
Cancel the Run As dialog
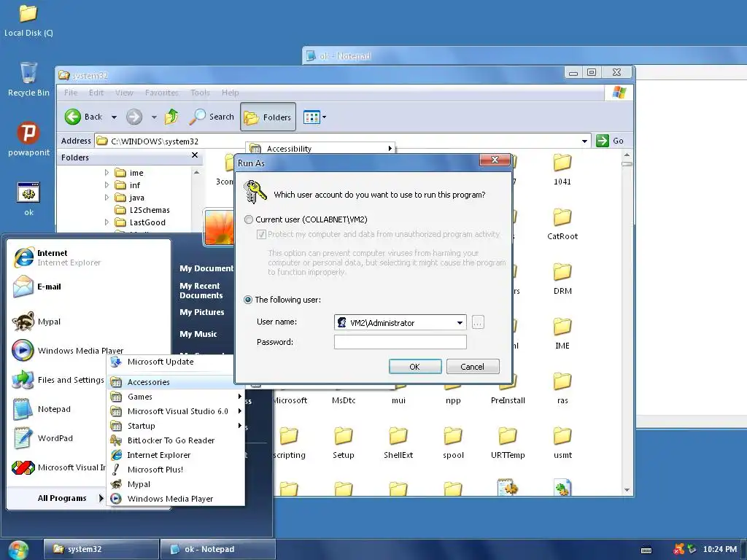[472, 367]
